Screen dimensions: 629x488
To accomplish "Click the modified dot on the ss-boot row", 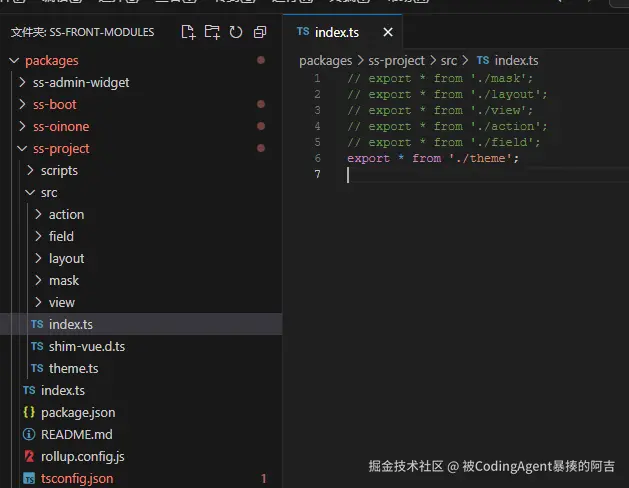I will 261,104.
